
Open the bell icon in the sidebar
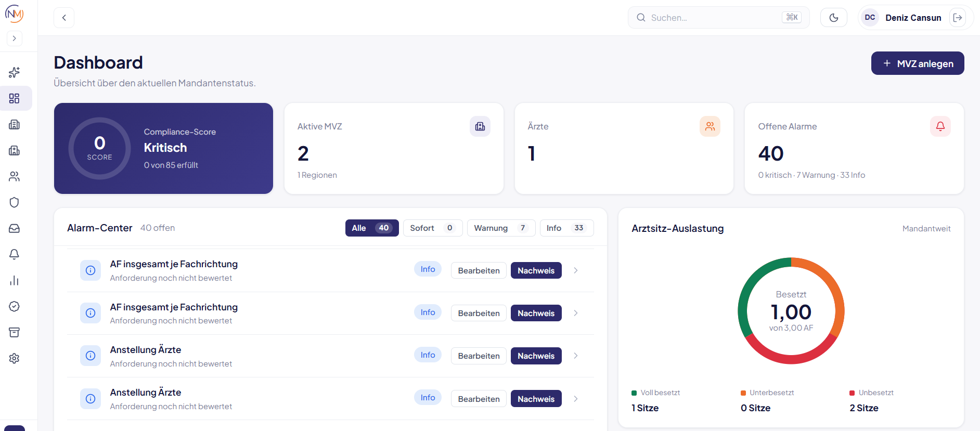pyautogui.click(x=14, y=254)
